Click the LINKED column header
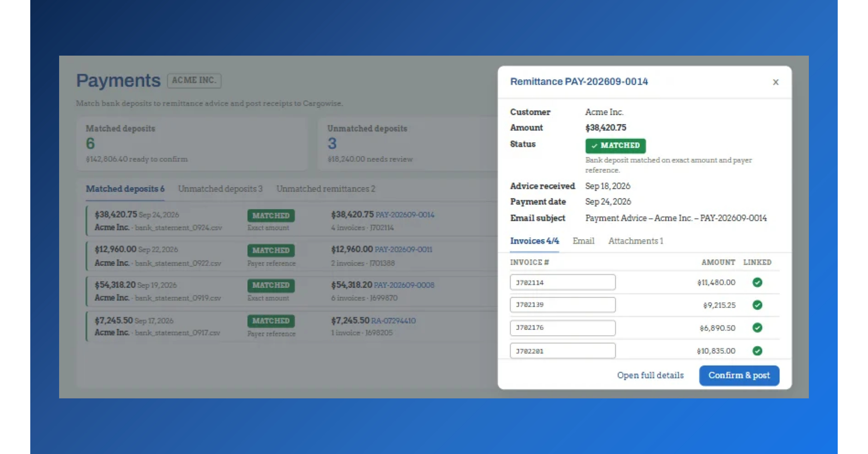This screenshot has height=454, width=868. pos(757,262)
